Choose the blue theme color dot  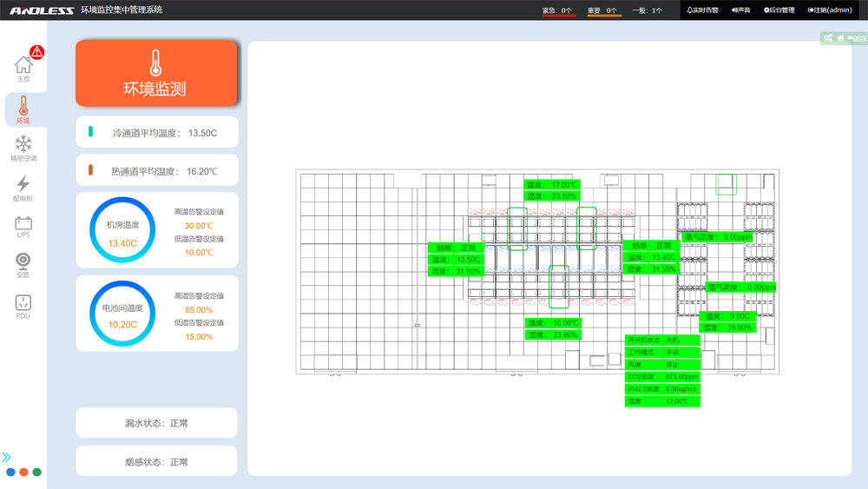(x=10, y=472)
